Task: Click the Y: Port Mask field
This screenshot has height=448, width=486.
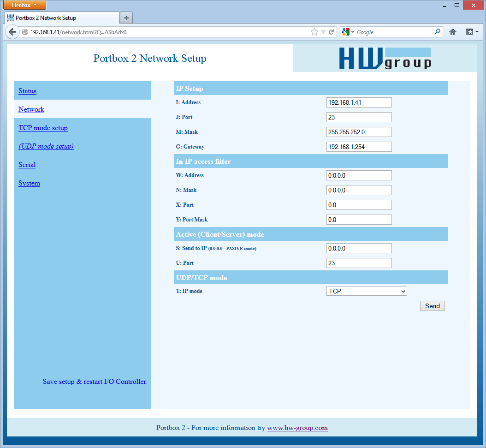Action: click(359, 220)
